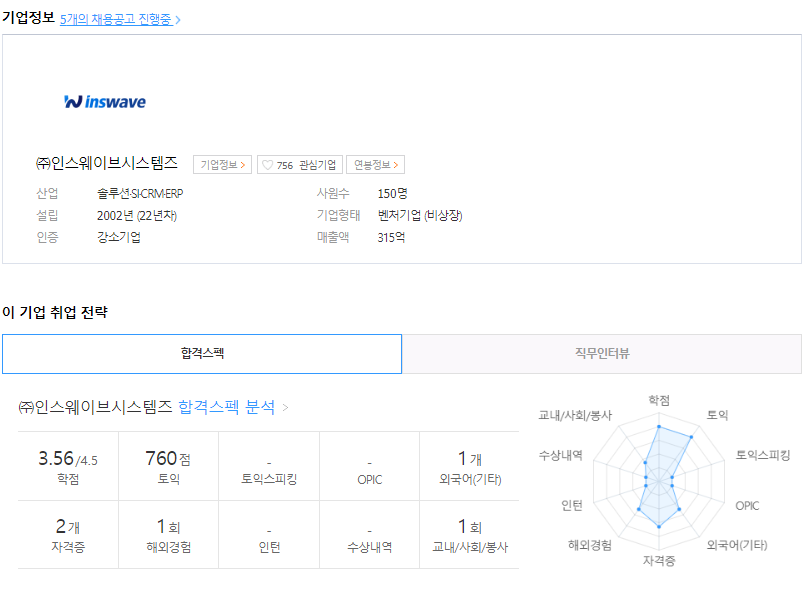Click the ㈜인스웨이브시스템즈 company name heading

tap(107, 164)
